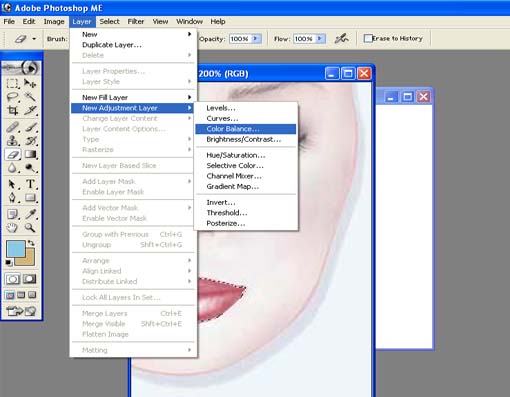The image size is (510, 397).
Task: Select the Healing Brush tool
Action: click(x=13, y=127)
